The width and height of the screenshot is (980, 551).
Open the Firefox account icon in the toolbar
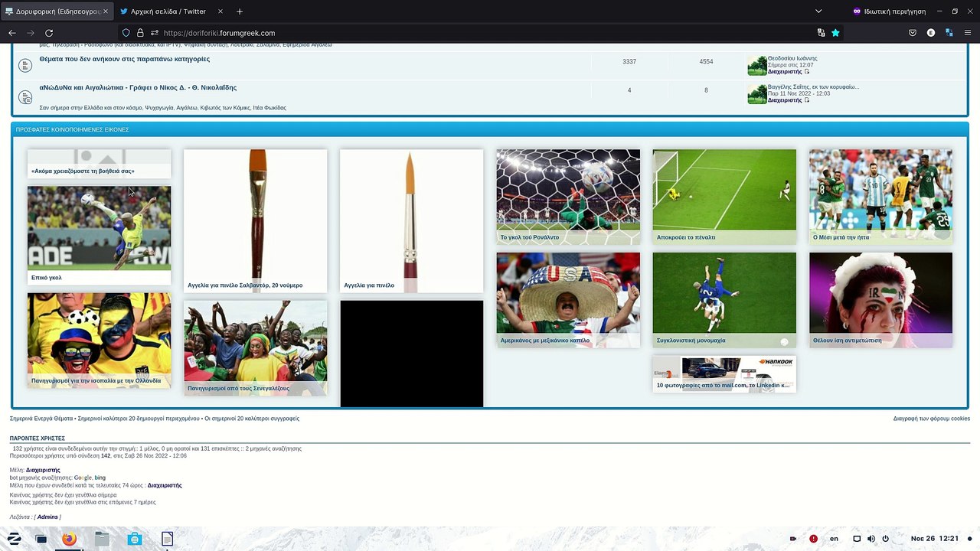pos(931,33)
